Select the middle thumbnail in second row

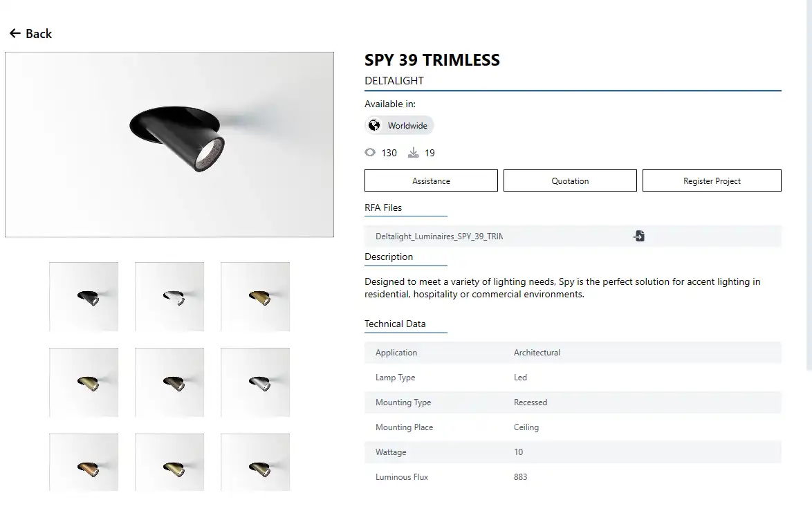click(169, 382)
